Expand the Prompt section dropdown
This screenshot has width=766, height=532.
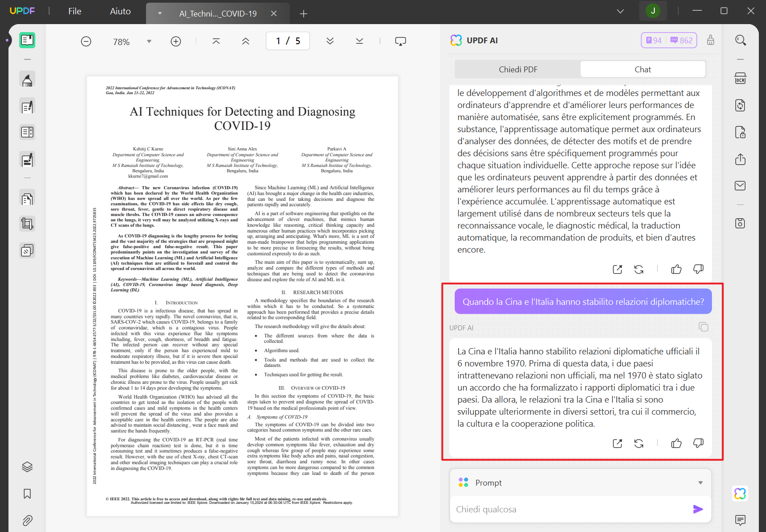coord(700,482)
